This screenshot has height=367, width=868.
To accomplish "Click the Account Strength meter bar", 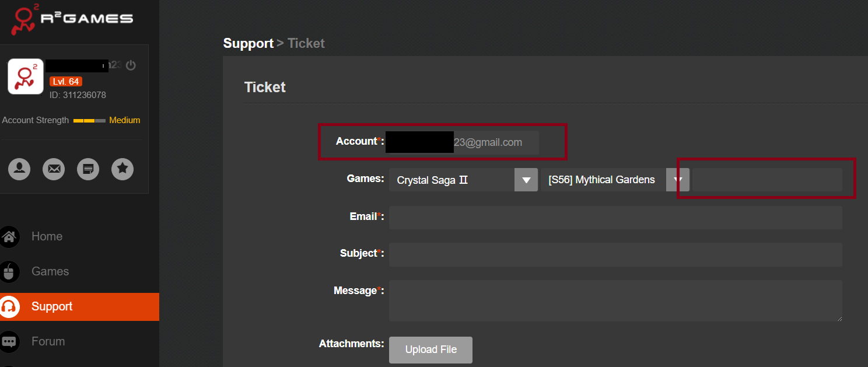I will coord(89,121).
